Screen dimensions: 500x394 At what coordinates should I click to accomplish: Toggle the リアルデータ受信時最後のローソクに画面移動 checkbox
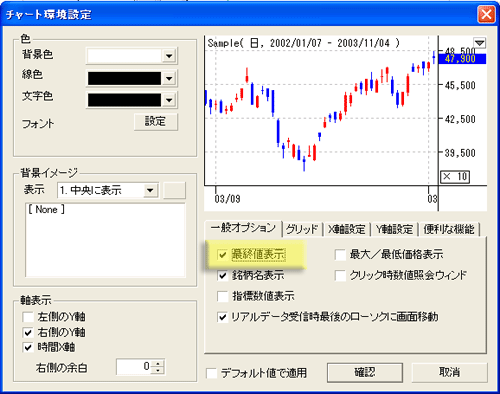[222, 317]
